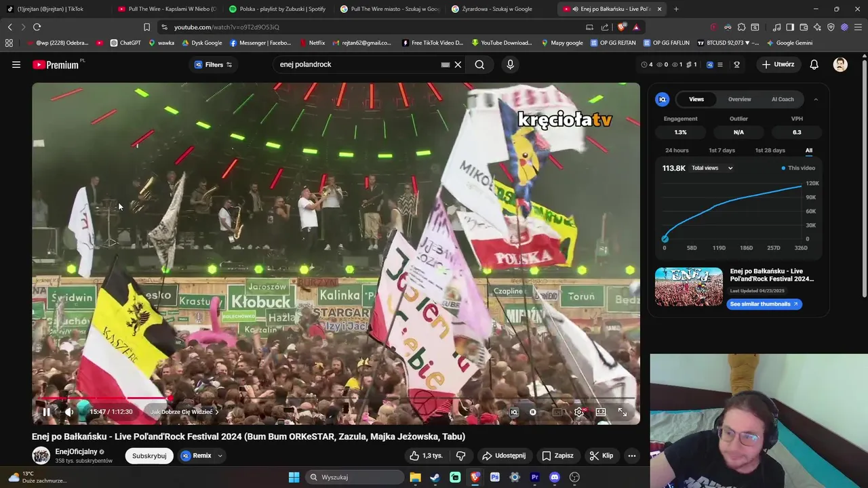Click the blue start marker on the views chart
Image resolution: width=868 pixels, height=488 pixels.
click(665, 239)
